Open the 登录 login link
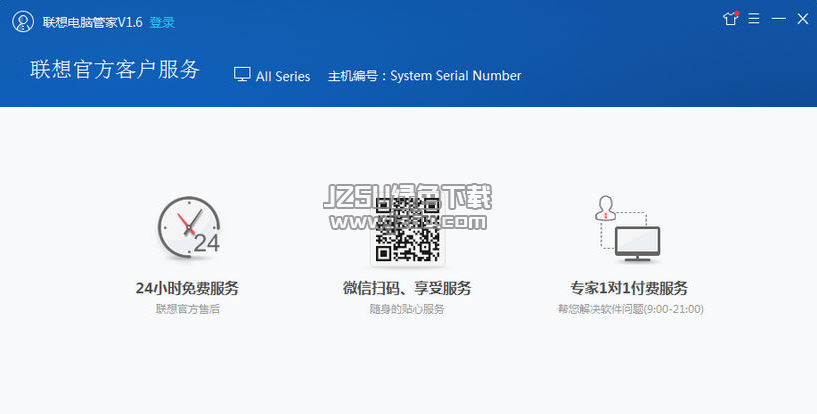Image resolution: width=817 pixels, height=414 pixels. tap(162, 22)
